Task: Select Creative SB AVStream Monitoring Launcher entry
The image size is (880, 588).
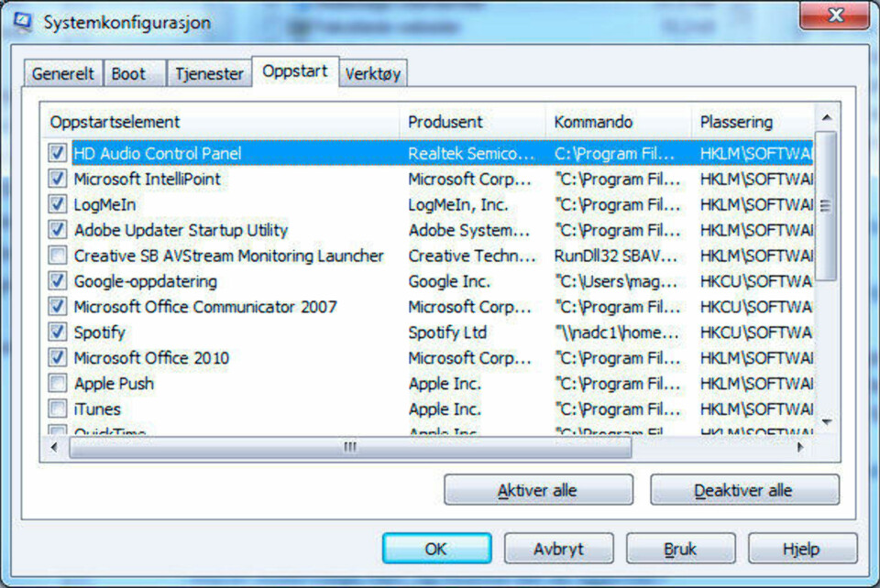Action: click(229, 256)
